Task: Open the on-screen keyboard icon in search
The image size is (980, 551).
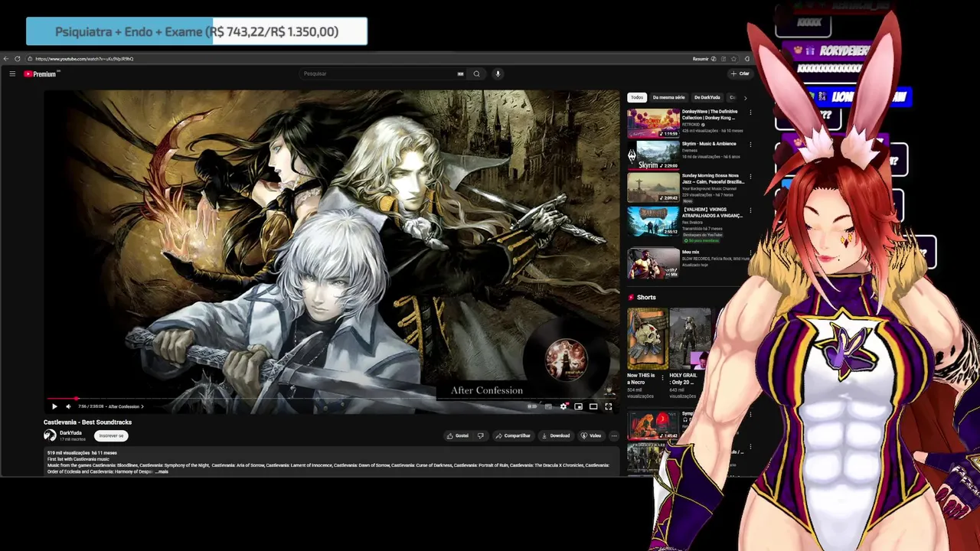Action: coord(460,73)
